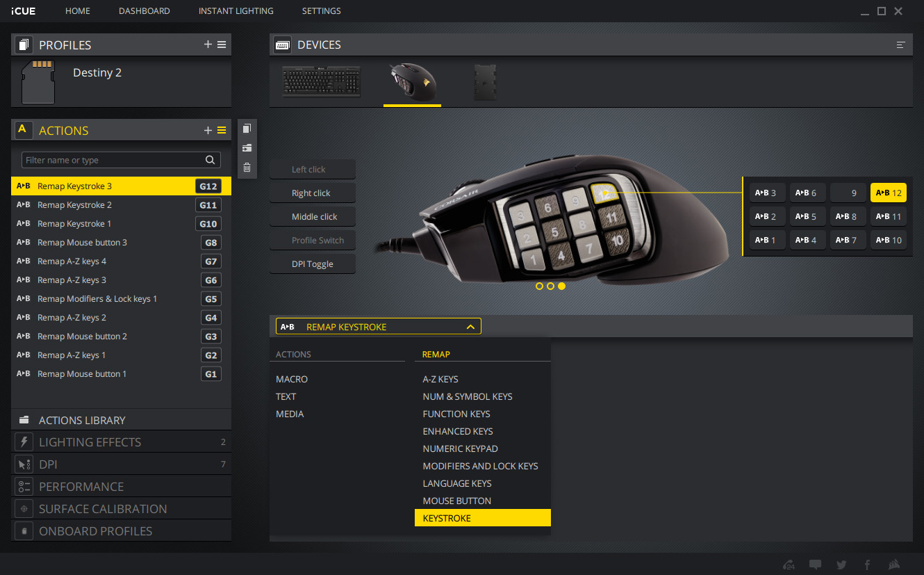This screenshot has height=575, width=924.
Task: Select the keyboard device thumbnail
Action: pos(322,82)
